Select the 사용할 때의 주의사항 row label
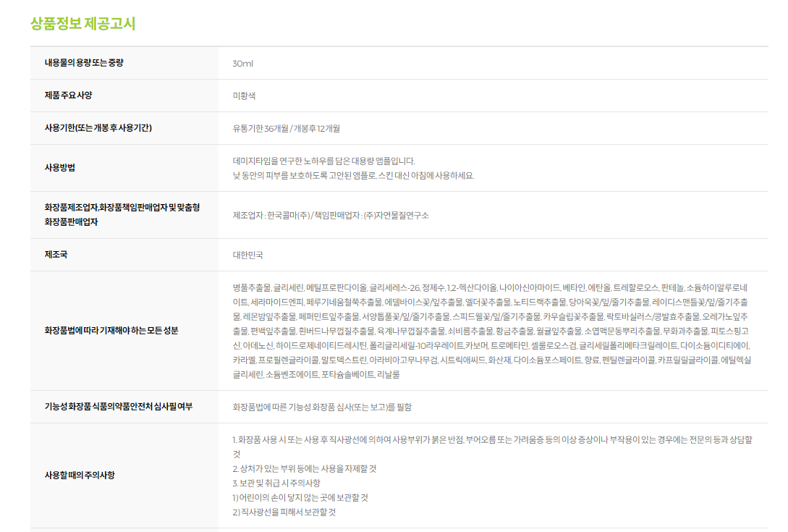The height and width of the screenshot is (532, 788). click(80, 476)
